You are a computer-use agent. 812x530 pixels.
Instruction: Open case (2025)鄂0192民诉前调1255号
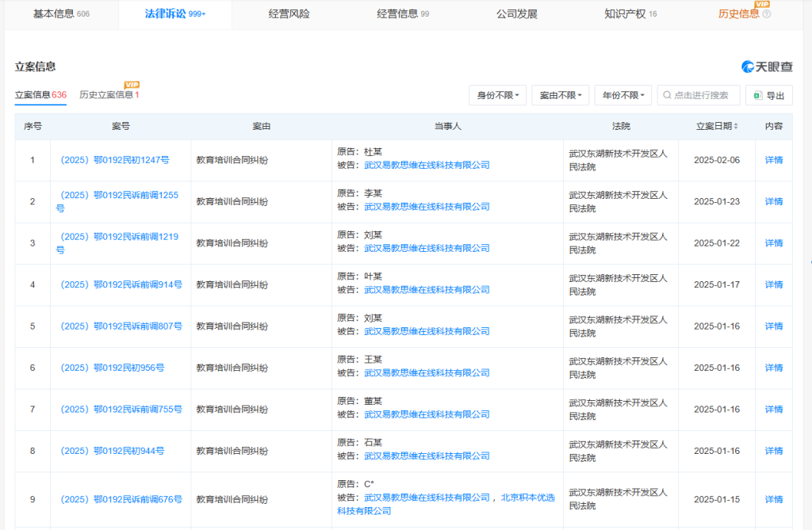point(117,201)
